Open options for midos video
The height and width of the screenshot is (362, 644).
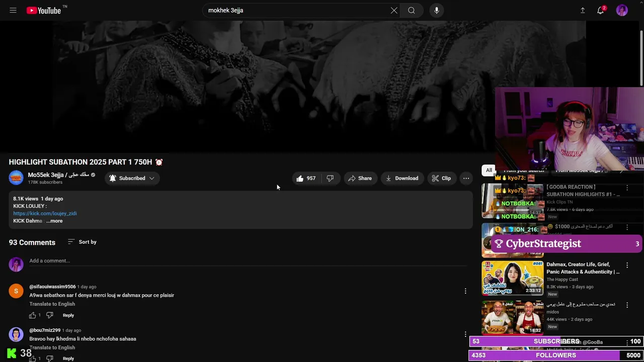click(627, 305)
